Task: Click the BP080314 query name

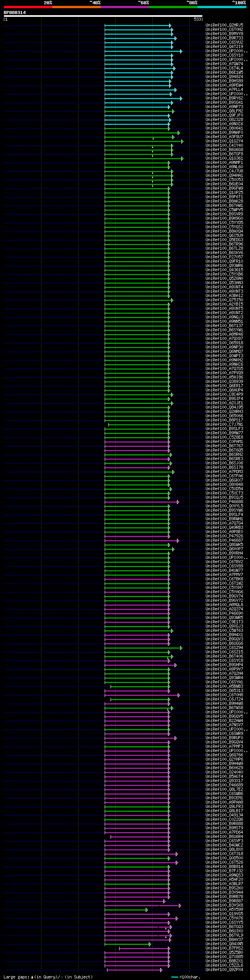Action: [x=15, y=12]
